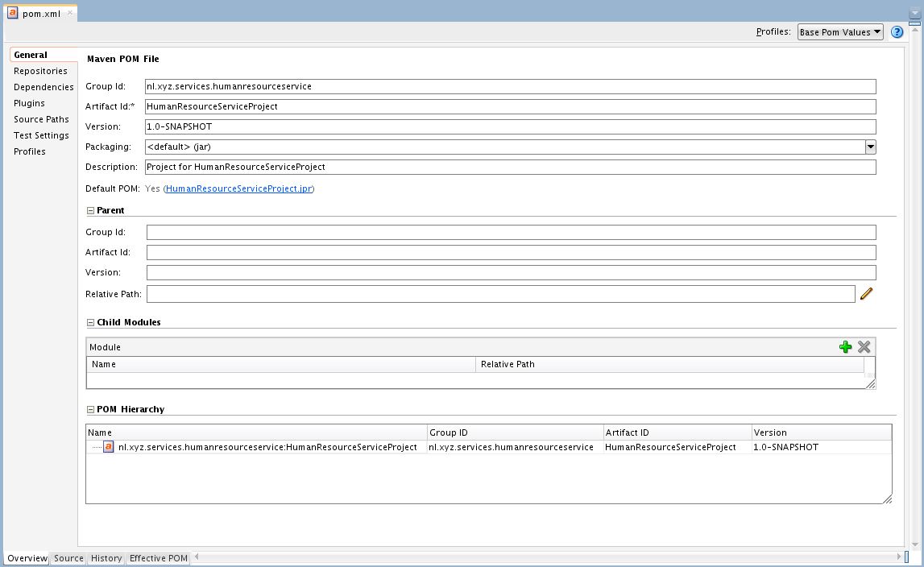Screen dimensions: 924x567
Task: Click the gray X remove module icon
Action: coord(864,347)
